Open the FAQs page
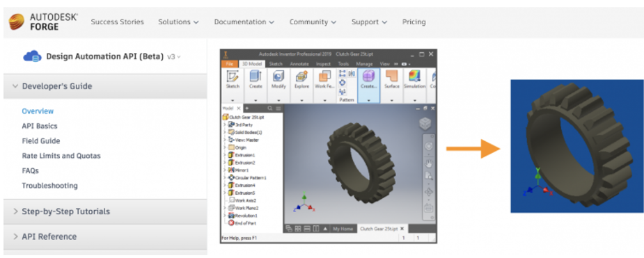Image resolution: width=644 pixels, height=258 pixels. tap(31, 170)
